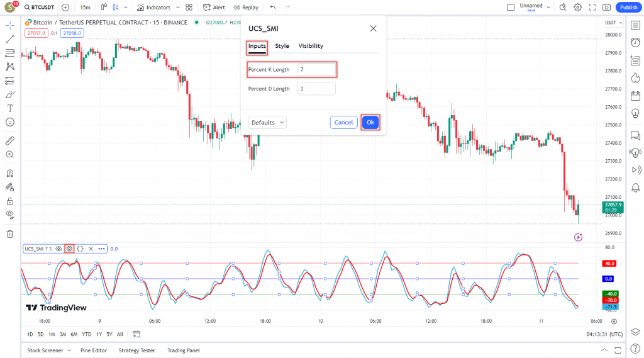Open the layout selection square icon
The image size is (644, 358).
point(511,8)
